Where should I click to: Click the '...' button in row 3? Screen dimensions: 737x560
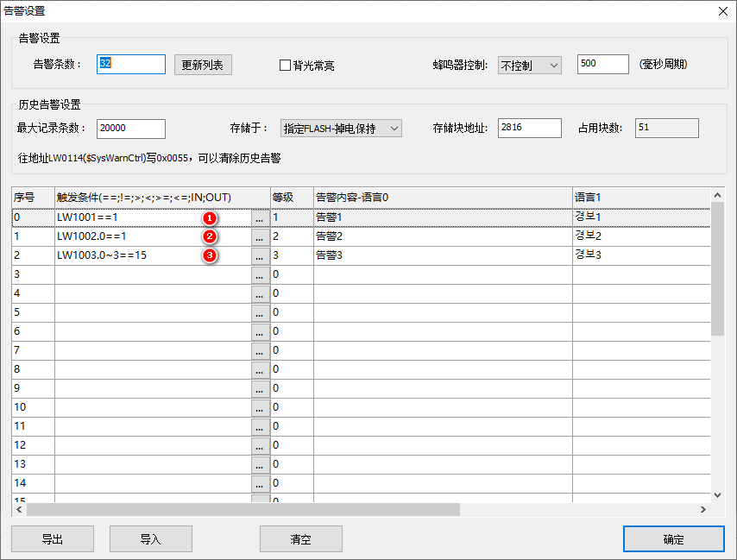(x=260, y=274)
